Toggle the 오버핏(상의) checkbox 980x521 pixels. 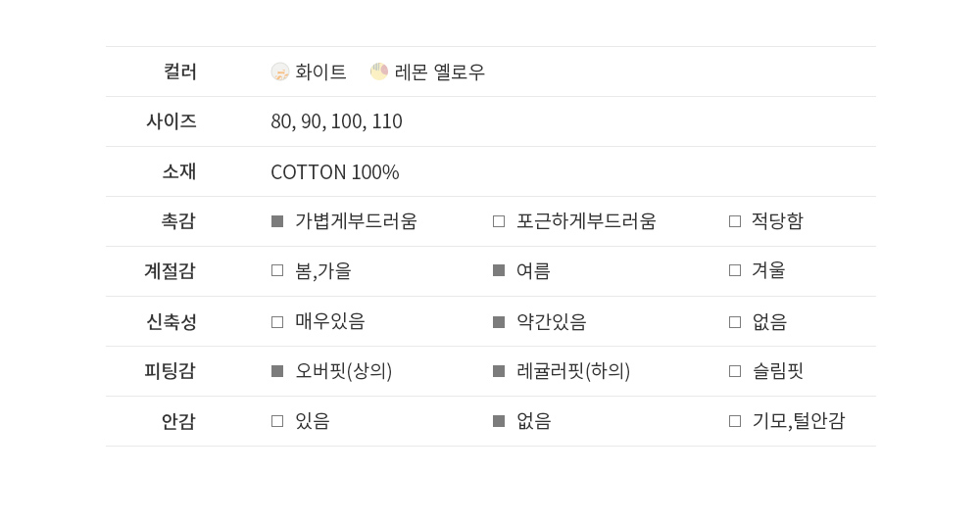tap(277, 371)
